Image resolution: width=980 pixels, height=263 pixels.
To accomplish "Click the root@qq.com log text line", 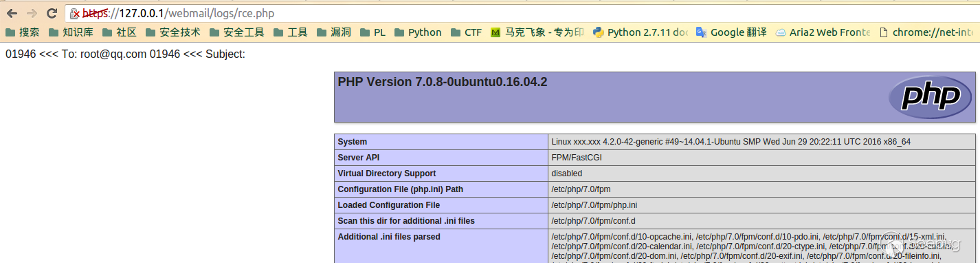I will tap(125, 54).
